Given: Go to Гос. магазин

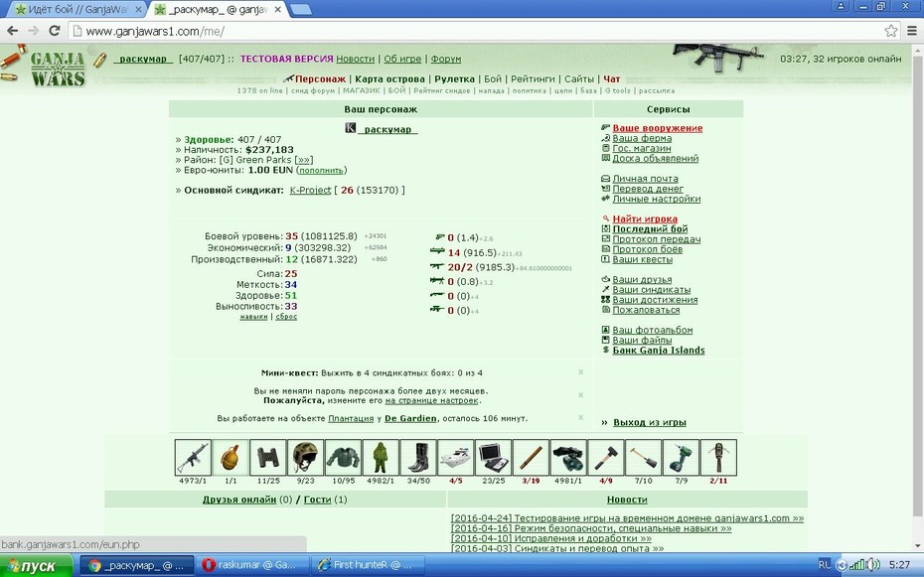Looking at the screenshot, I should [x=641, y=148].
